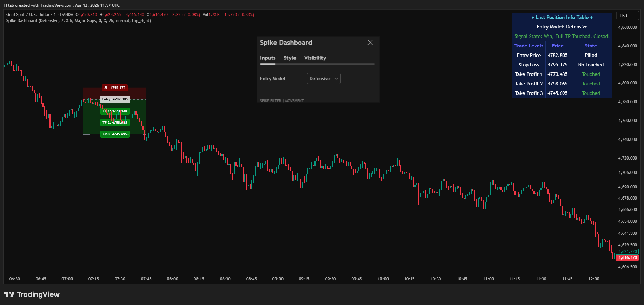
Task: Click the Take Profit 2 row label
Action: [529, 84]
